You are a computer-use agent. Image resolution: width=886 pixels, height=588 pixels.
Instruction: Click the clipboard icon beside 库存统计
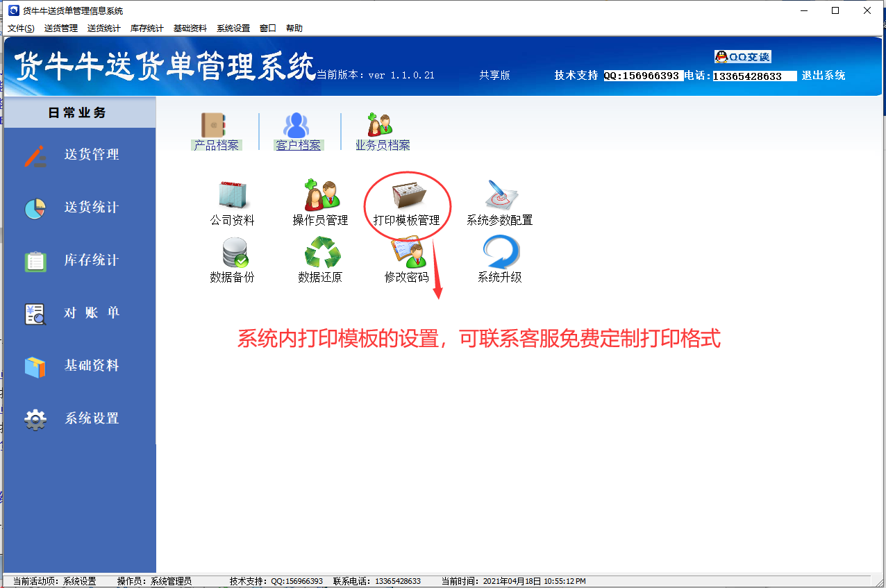point(35,261)
